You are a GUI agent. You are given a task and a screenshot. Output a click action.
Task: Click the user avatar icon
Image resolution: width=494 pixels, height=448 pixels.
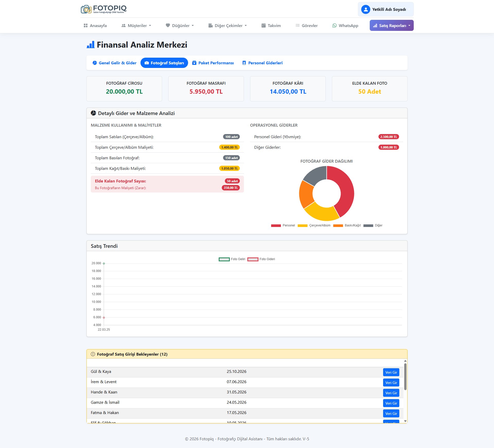(x=365, y=10)
